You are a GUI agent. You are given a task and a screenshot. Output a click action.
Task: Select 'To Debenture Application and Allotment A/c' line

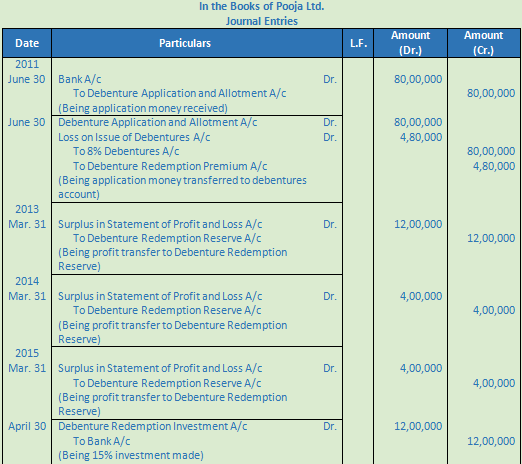pos(179,93)
